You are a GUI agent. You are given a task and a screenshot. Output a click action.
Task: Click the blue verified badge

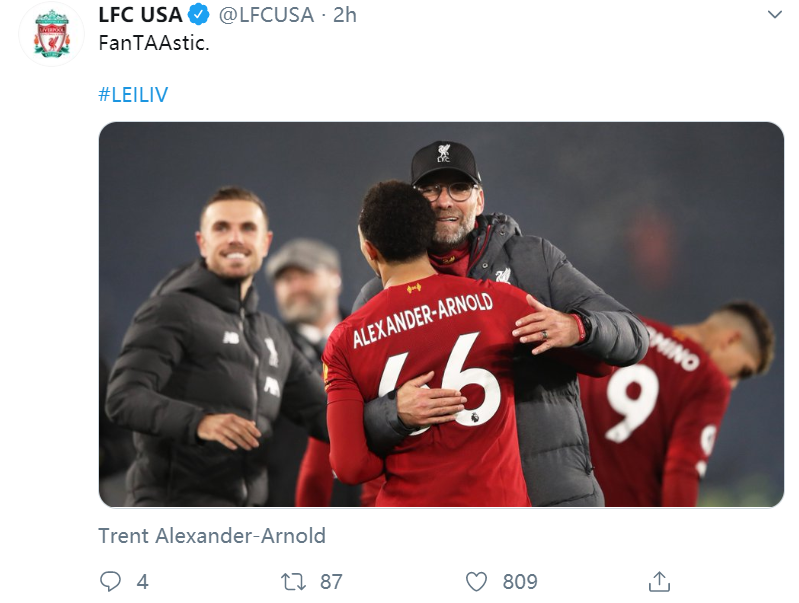[200, 15]
